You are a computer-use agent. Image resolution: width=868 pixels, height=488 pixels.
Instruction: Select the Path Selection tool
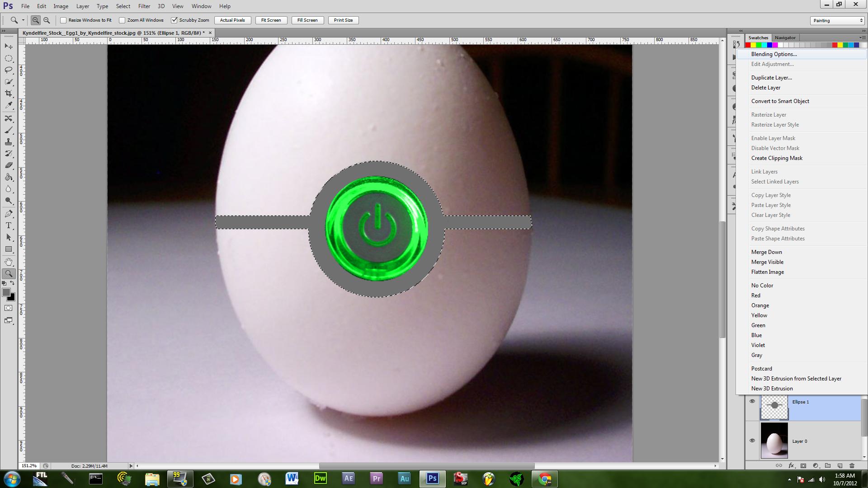tap(9, 237)
